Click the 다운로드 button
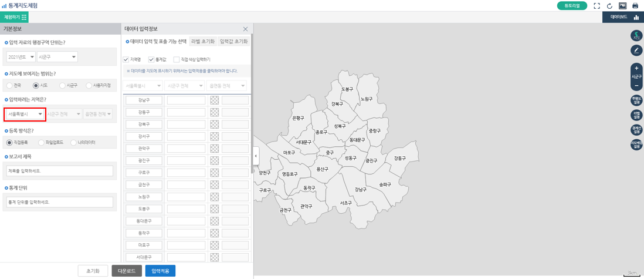 pyautogui.click(x=127, y=271)
